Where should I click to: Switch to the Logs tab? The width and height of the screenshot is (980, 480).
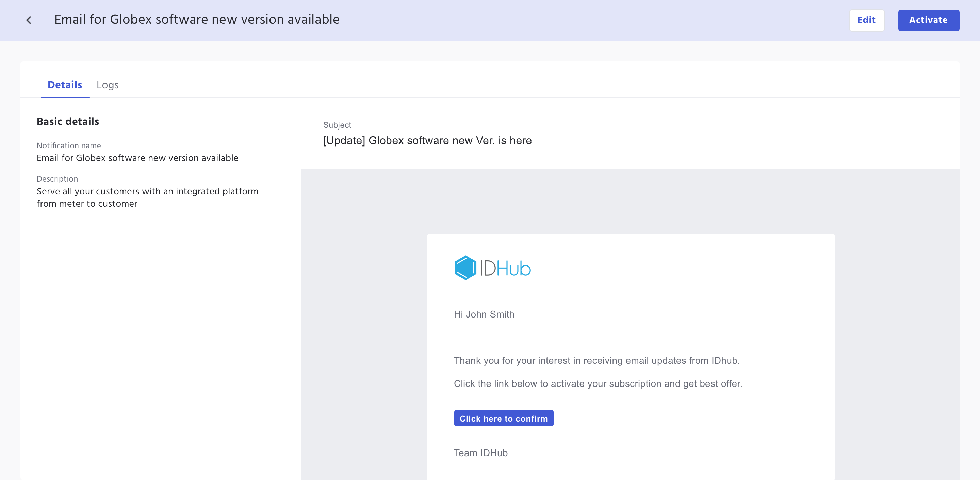point(107,85)
